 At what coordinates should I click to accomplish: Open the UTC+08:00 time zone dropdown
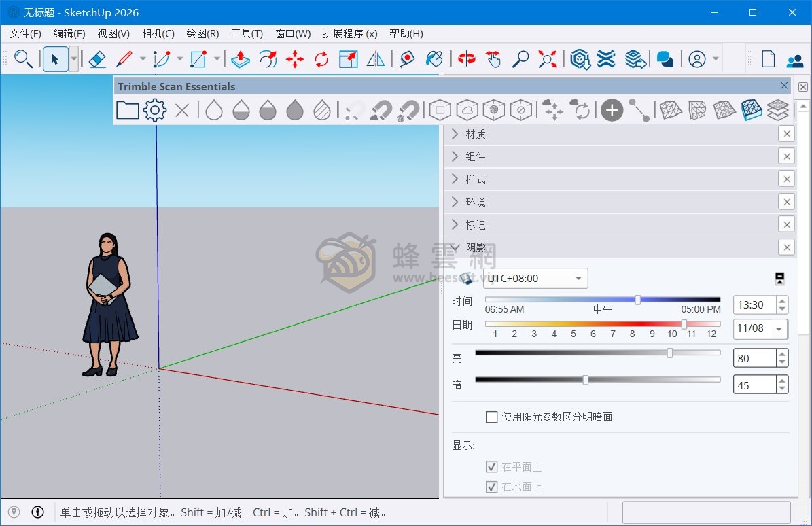[x=535, y=279]
